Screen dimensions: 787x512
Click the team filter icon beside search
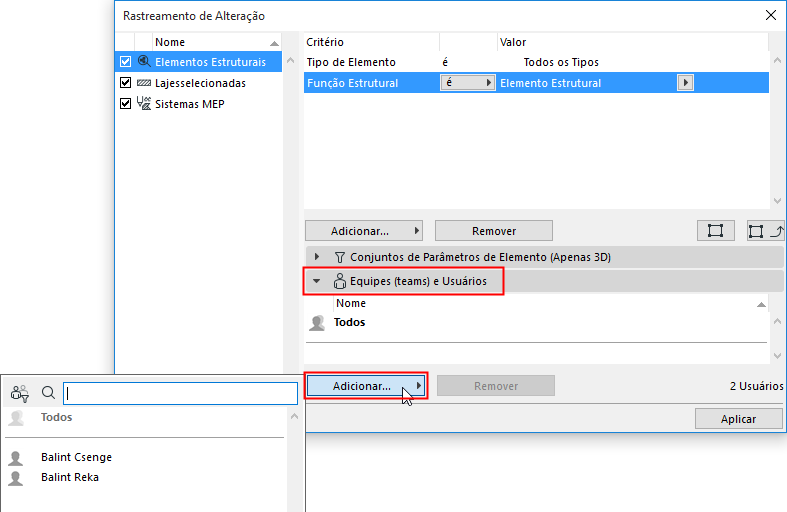[x=20, y=393]
